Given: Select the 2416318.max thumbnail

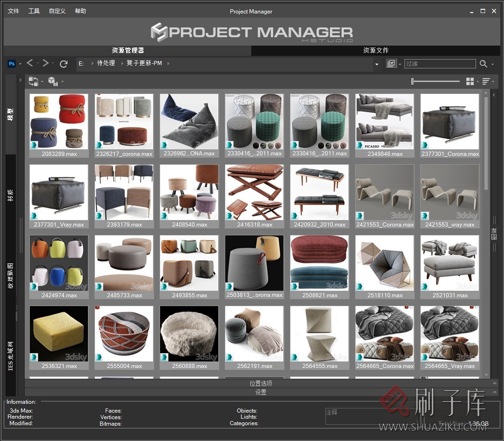Looking at the screenshot, I should click(x=254, y=192).
